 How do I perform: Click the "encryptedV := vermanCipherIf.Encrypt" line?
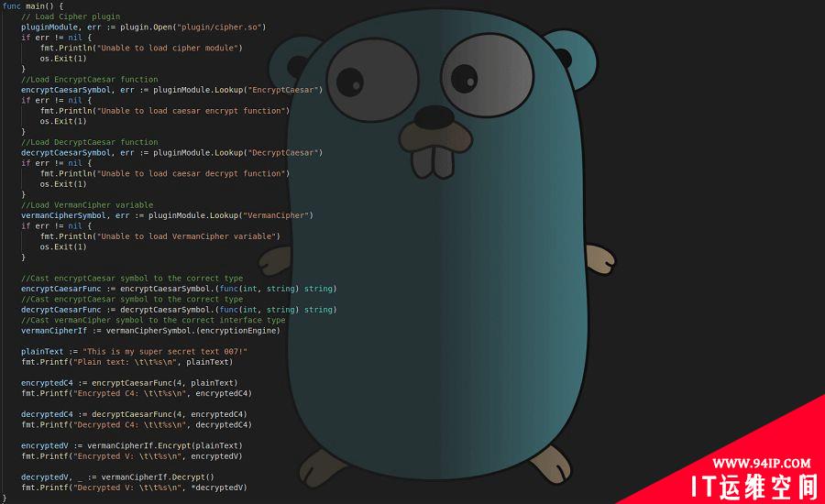132,446
